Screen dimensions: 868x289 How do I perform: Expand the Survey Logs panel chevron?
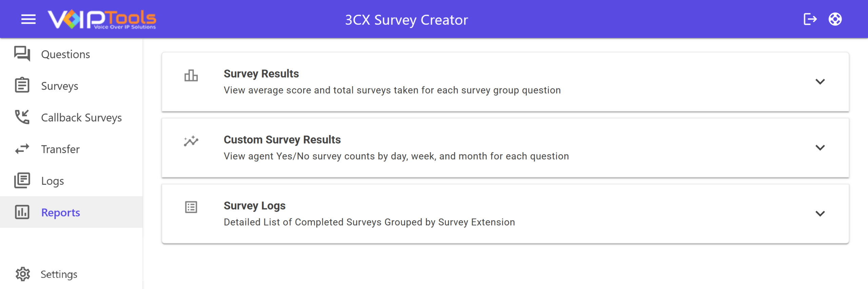pos(820,214)
